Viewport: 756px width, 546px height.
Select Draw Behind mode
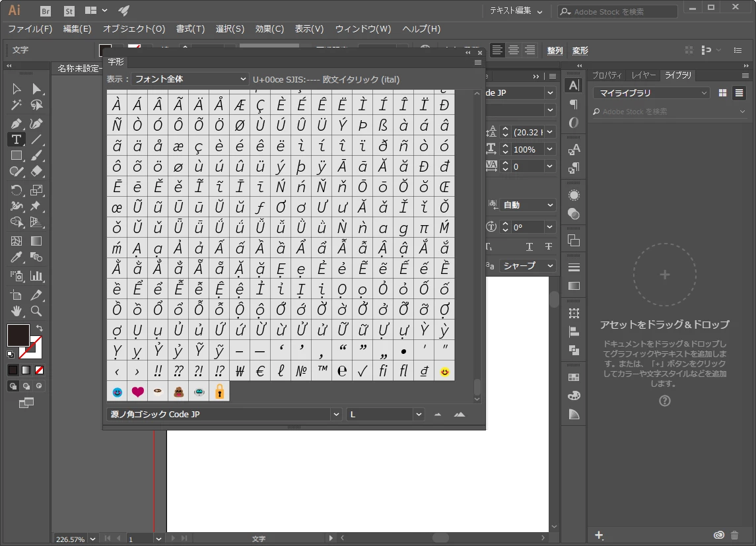[x=26, y=386]
